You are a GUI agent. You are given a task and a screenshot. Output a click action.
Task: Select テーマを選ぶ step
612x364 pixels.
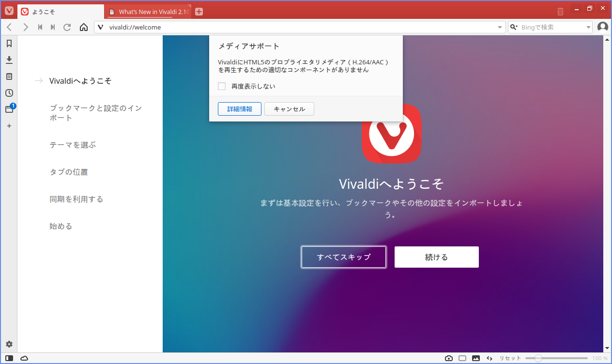(x=73, y=145)
